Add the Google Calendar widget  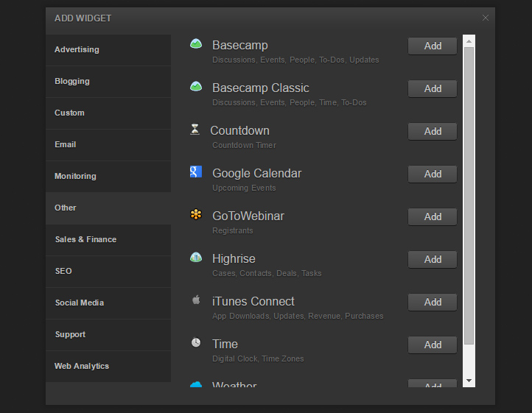(x=433, y=174)
